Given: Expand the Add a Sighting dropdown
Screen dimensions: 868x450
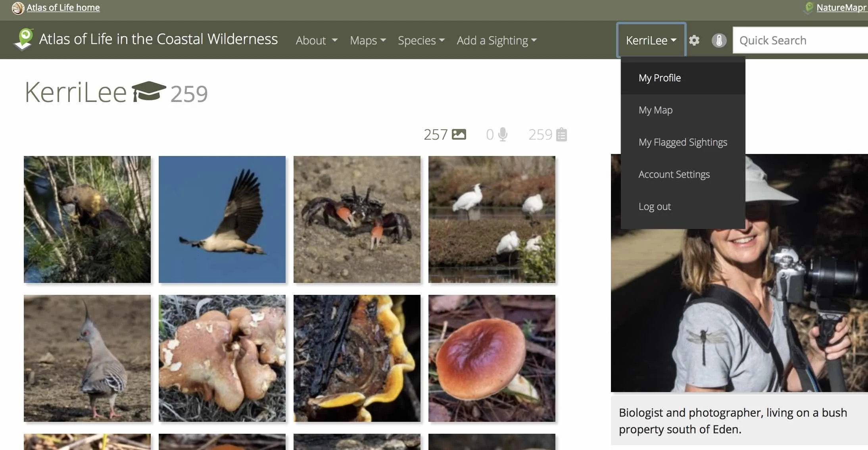Looking at the screenshot, I should (497, 40).
